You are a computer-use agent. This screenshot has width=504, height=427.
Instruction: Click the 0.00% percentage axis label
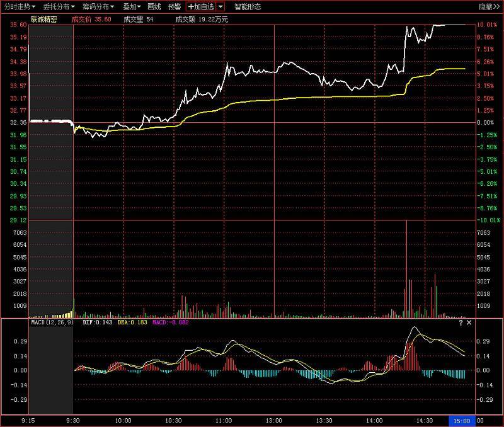pyautogui.click(x=485, y=122)
